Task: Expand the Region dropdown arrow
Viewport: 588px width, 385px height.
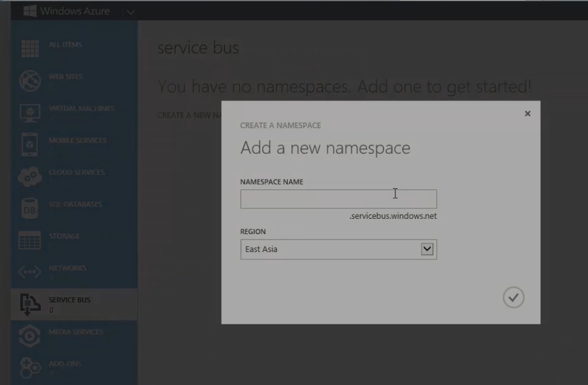Action: (427, 249)
